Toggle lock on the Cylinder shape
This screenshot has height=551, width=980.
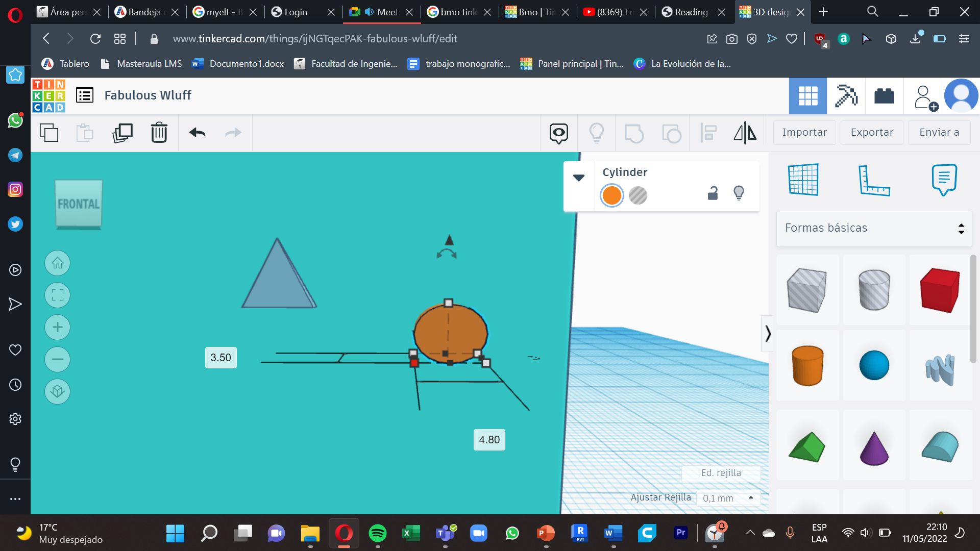pyautogui.click(x=713, y=193)
